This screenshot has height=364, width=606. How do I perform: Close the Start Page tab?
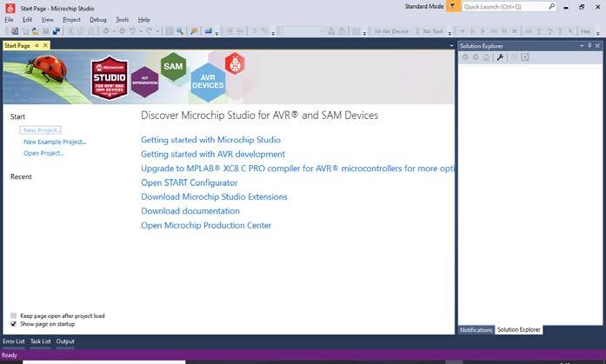[x=45, y=45]
